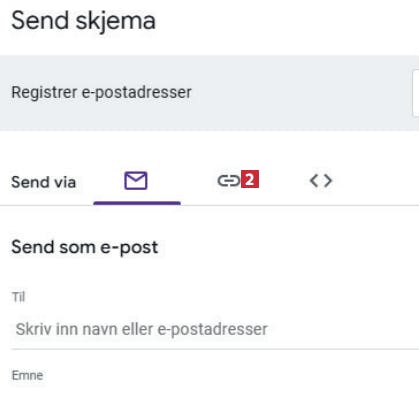
Task: Click the Emne subject label
Action: click(27, 375)
